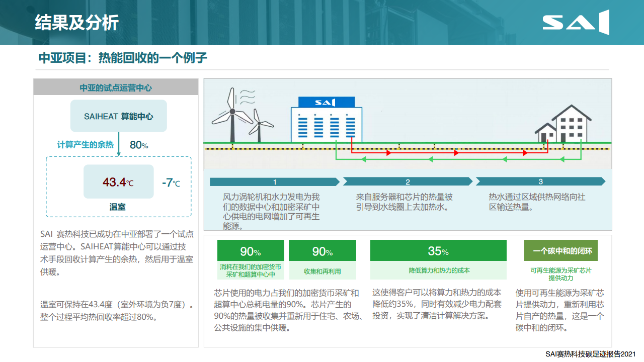Click the step 2 arrow banner
The width and height of the screenshot is (644, 362).
point(408,182)
